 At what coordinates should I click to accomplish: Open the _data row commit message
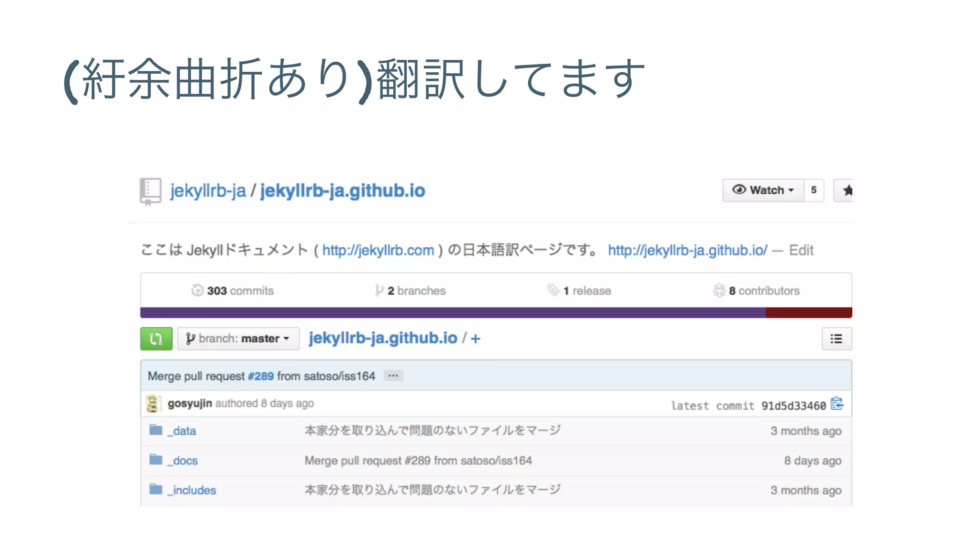pos(433,430)
